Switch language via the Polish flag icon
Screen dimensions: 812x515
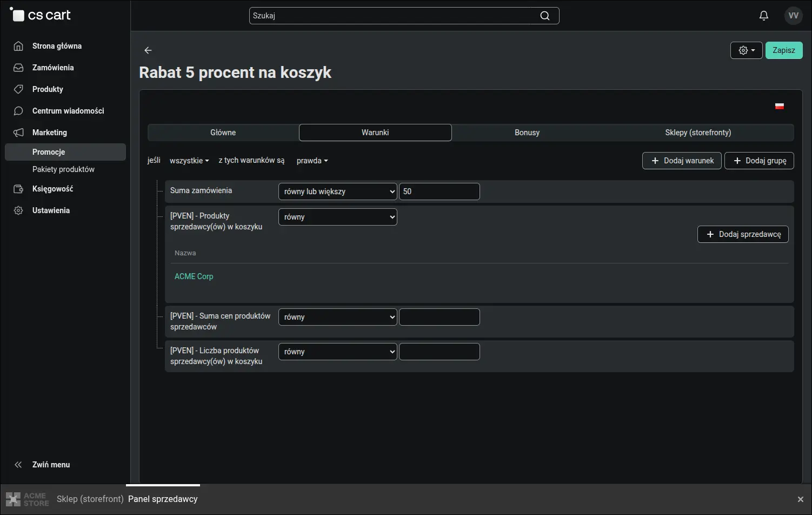[779, 106]
